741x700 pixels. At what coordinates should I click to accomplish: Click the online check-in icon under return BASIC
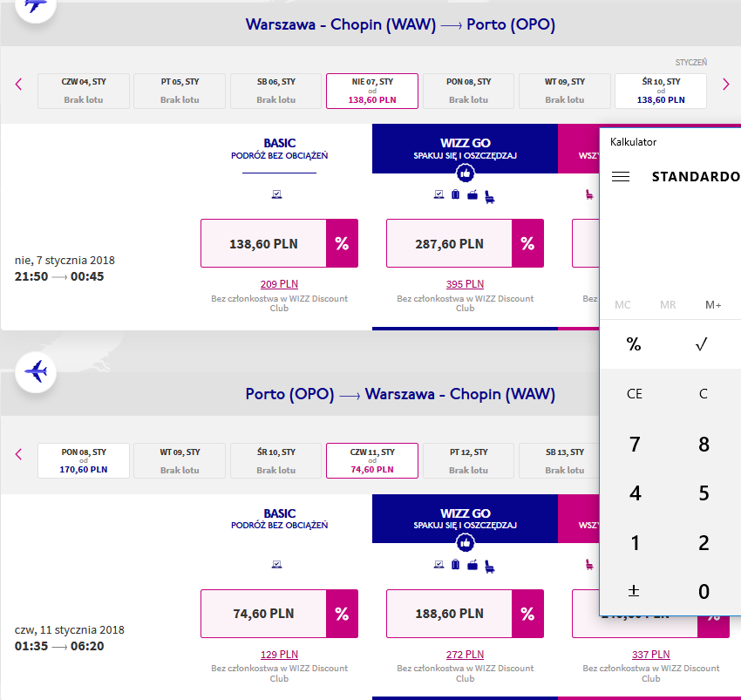277,564
